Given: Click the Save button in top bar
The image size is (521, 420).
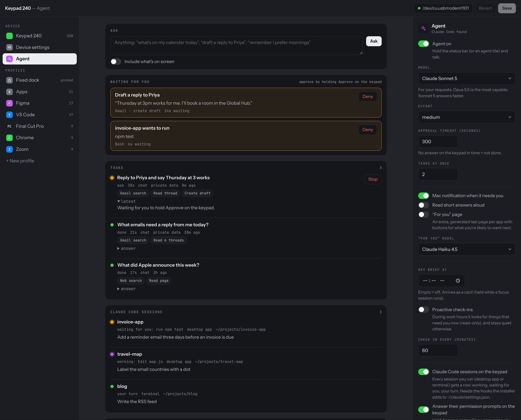Looking at the screenshot, I should point(507,8).
